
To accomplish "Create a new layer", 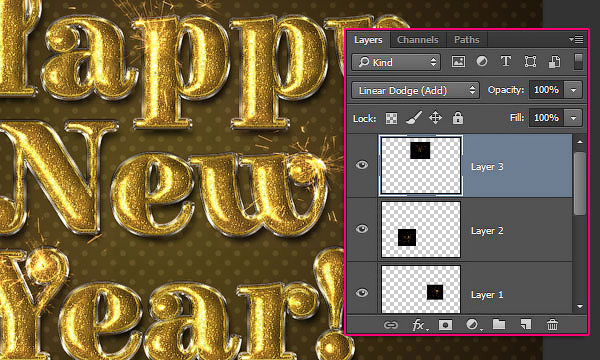I will pyautogui.click(x=526, y=325).
